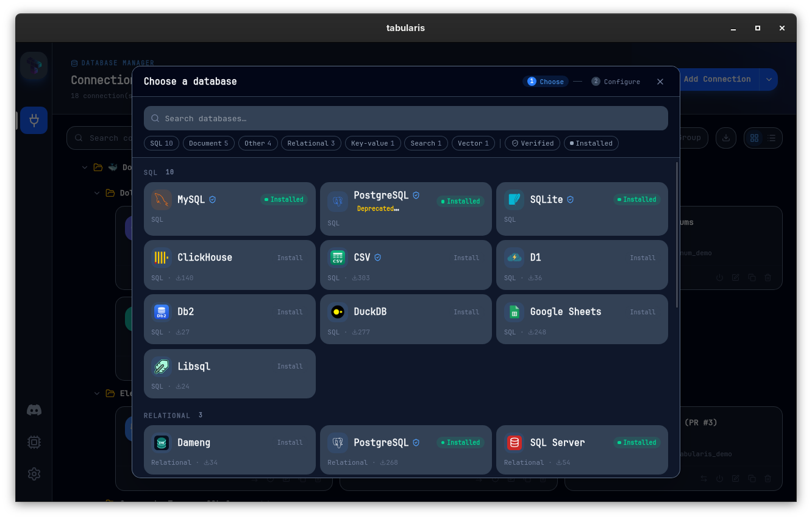Screen dimensions: 812x519
Task: Click the duplicate copy icon on the PR #3 card
Action: point(752,479)
